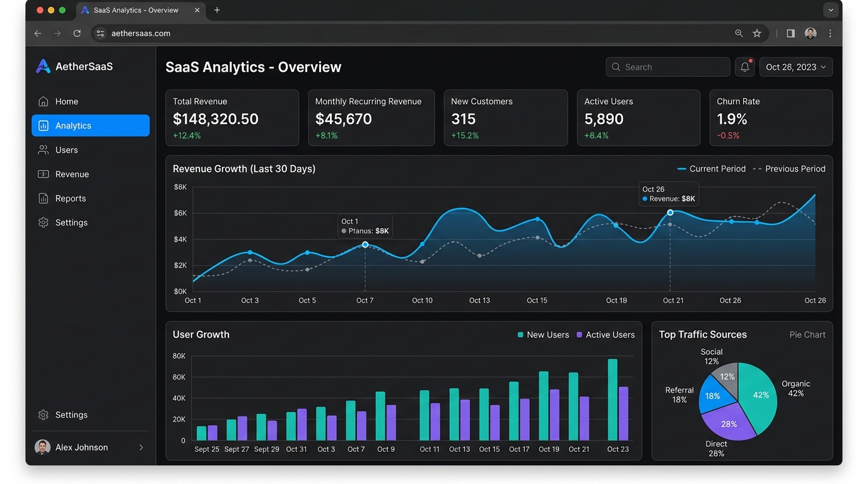Click the purple Direct 28% pie slice
The width and height of the screenshot is (868, 484).
[x=729, y=423]
